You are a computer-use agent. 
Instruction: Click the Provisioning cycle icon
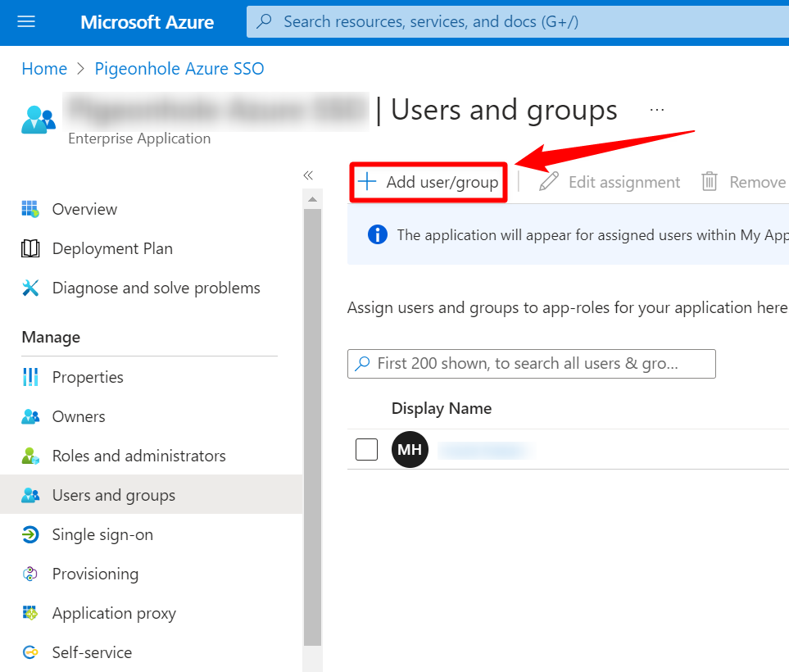coord(30,574)
